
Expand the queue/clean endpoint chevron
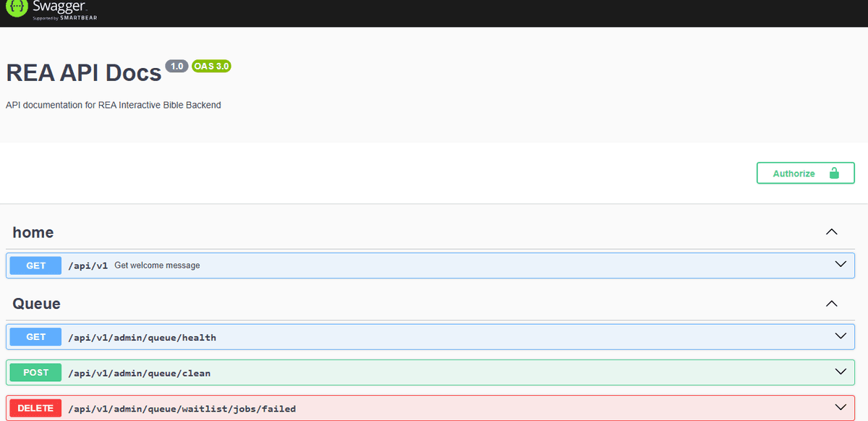[840, 373]
